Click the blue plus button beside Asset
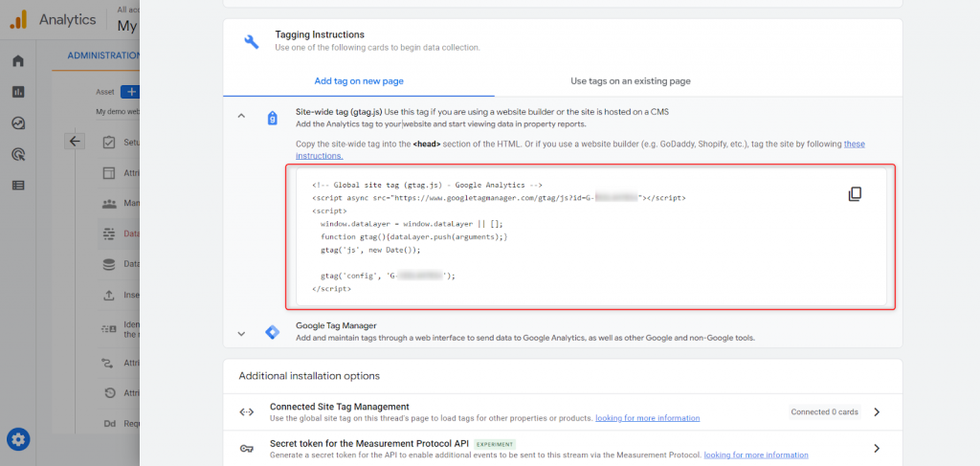This screenshot has width=980, height=466. pyautogui.click(x=130, y=92)
